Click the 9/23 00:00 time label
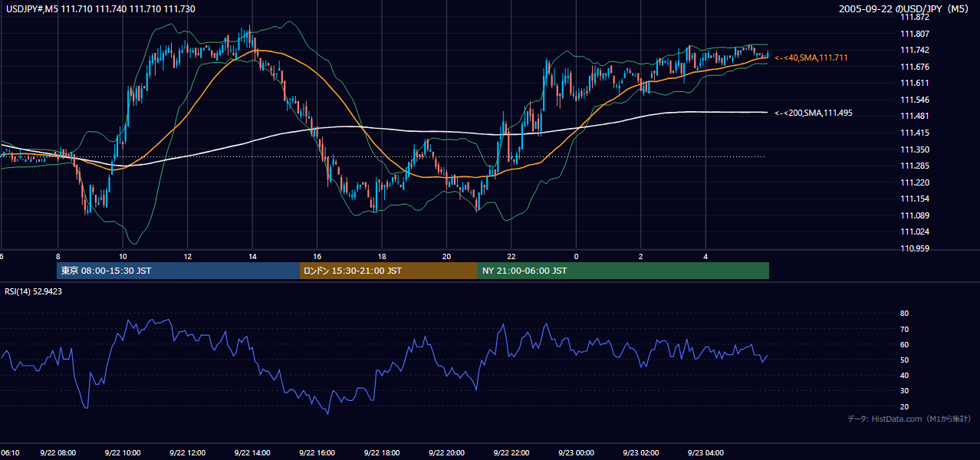Viewport: 980px width, 460px height. point(577,453)
